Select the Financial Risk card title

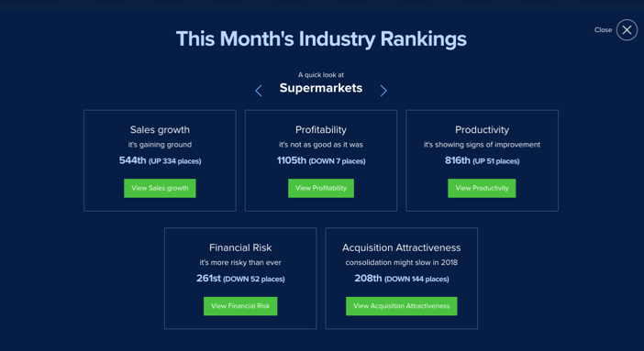coord(240,247)
